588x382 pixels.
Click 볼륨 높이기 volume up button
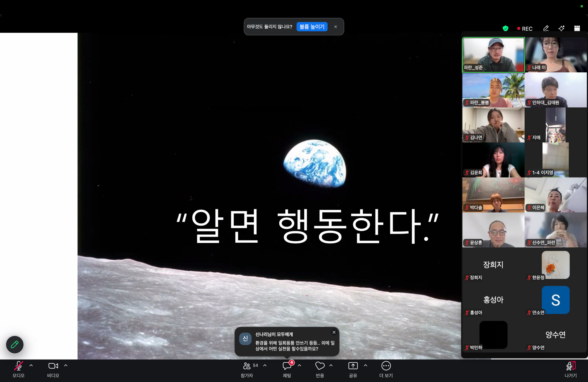pyautogui.click(x=312, y=27)
